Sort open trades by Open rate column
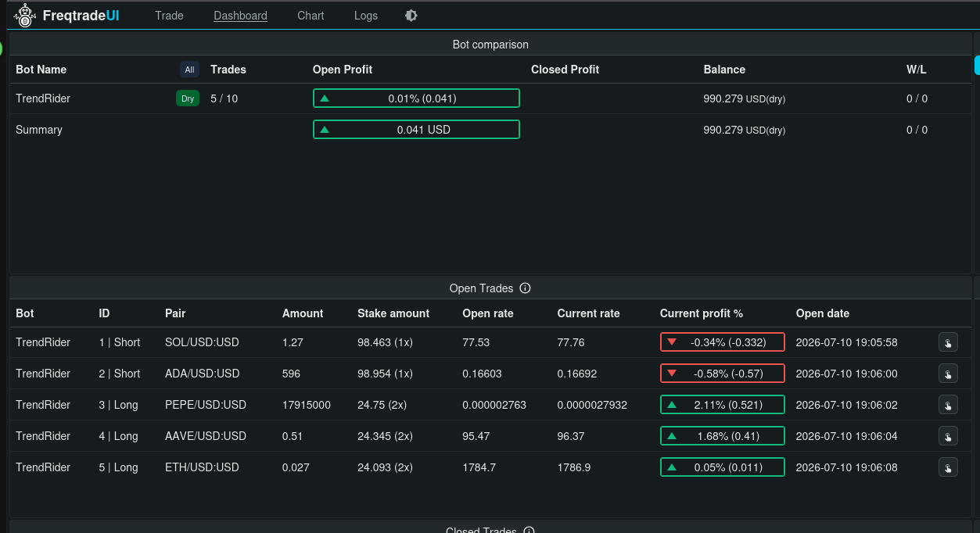This screenshot has height=533, width=980. 488,313
